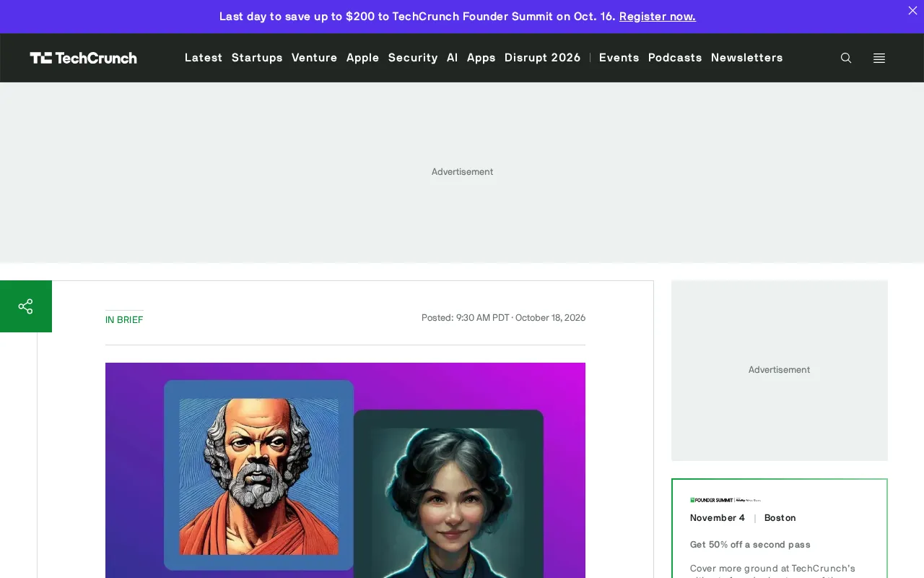
Task: Open the hamburger menu icon
Action: click(x=879, y=58)
